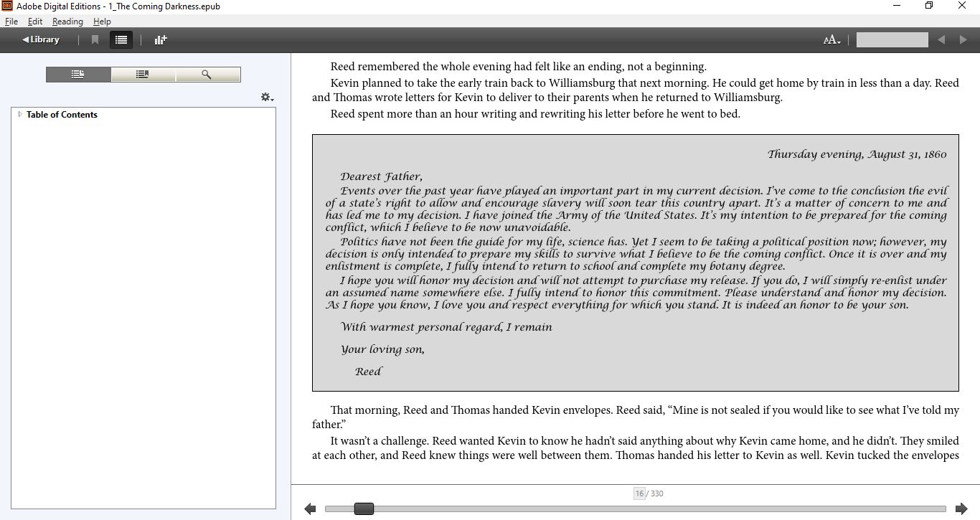Viewport: 980px width, 520px height.
Task: Open the Reading menu
Action: pyautogui.click(x=67, y=22)
